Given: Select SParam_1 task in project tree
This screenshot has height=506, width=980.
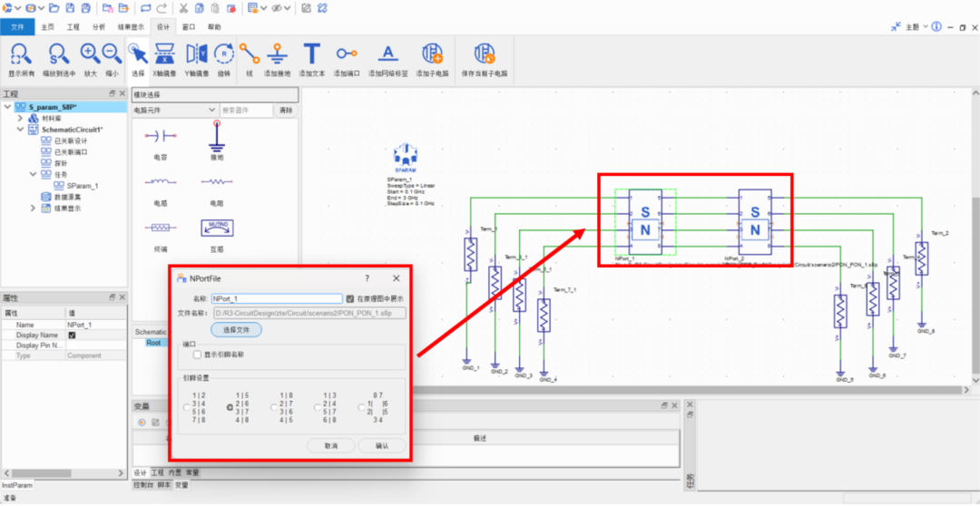Looking at the screenshot, I should click(x=83, y=186).
